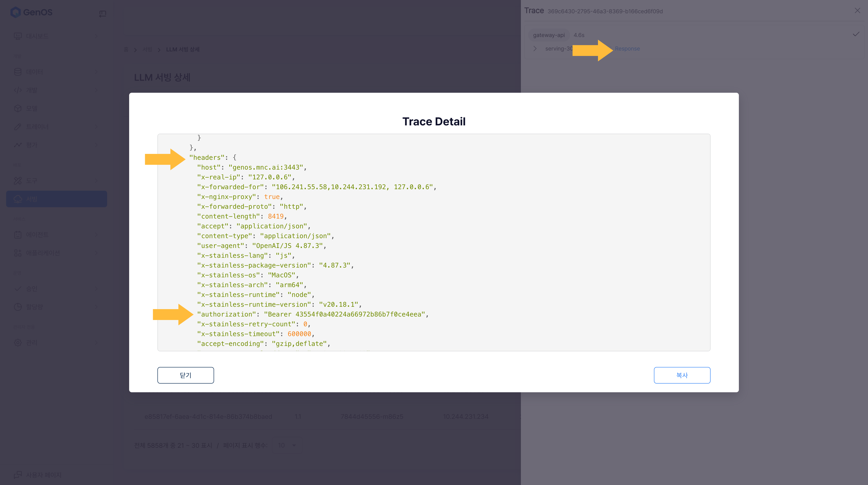This screenshot has height=485, width=868.
Task: Expand the 에이전트 menu chevron
Action: pyautogui.click(x=96, y=235)
